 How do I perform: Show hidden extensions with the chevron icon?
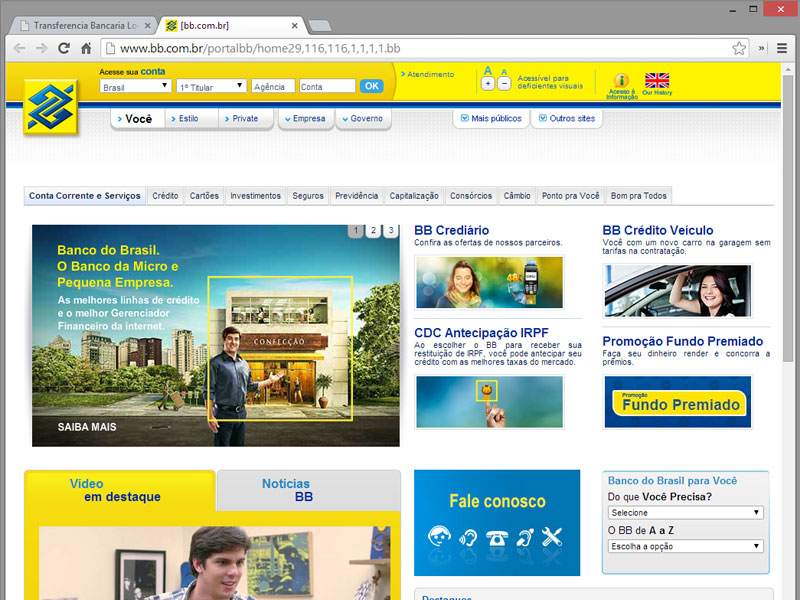[761, 48]
